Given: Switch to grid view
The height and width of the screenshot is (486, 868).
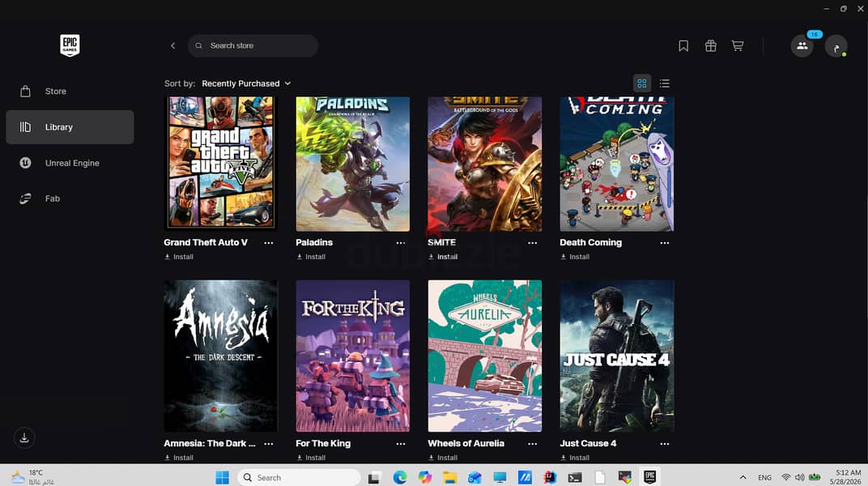Looking at the screenshot, I should 642,83.
